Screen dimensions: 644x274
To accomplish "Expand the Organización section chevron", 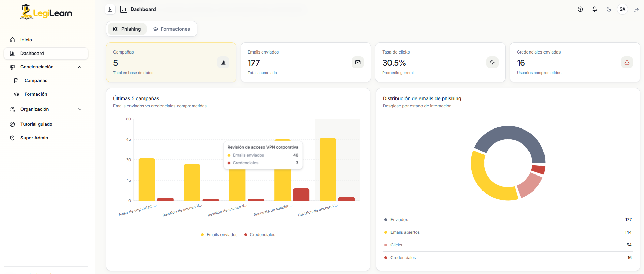I will [80, 109].
